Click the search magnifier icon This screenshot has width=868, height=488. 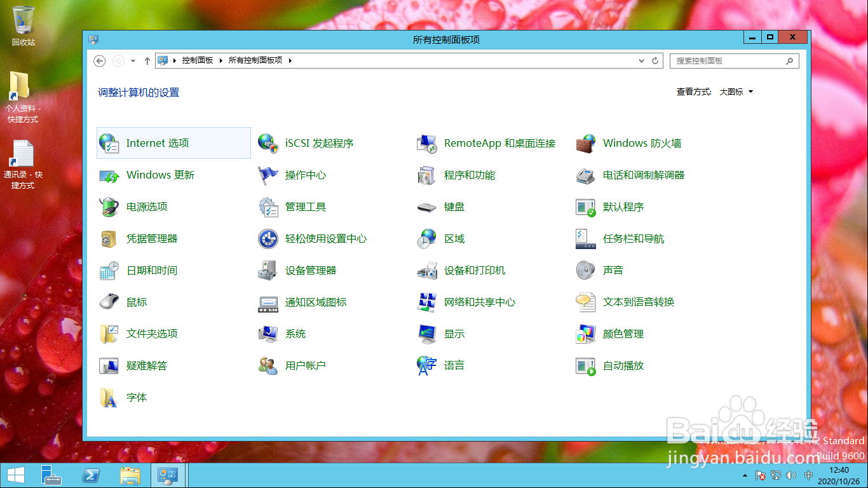790,61
